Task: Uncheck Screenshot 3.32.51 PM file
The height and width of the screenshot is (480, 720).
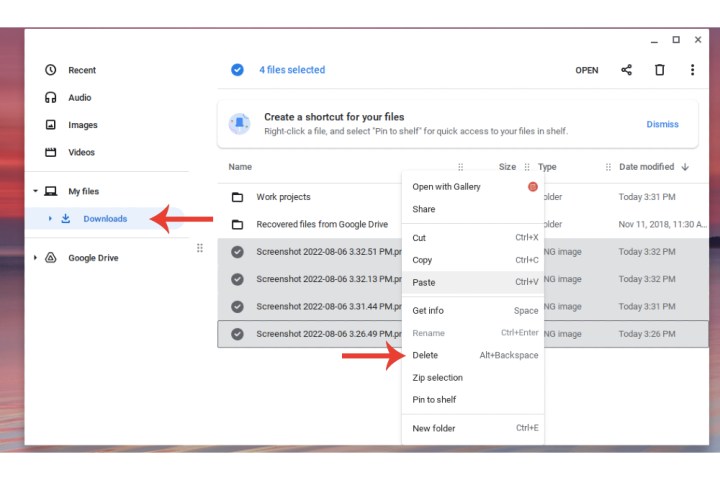Action: point(237,252)
